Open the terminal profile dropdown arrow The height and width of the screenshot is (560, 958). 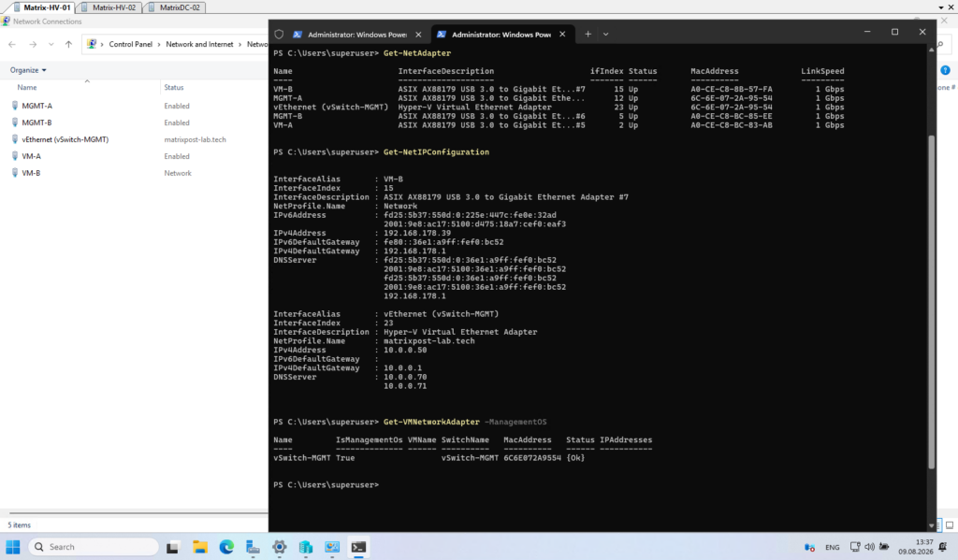[605, 35]
